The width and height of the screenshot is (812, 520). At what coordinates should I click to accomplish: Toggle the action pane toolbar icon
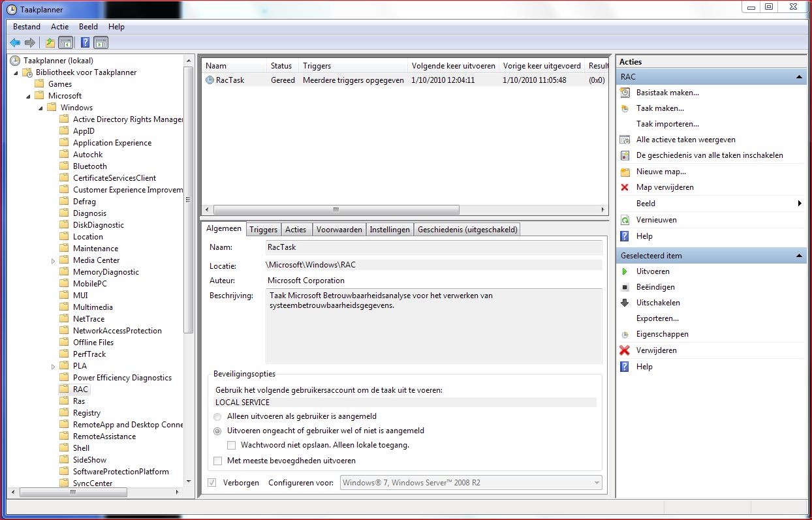tap(101, 43)
